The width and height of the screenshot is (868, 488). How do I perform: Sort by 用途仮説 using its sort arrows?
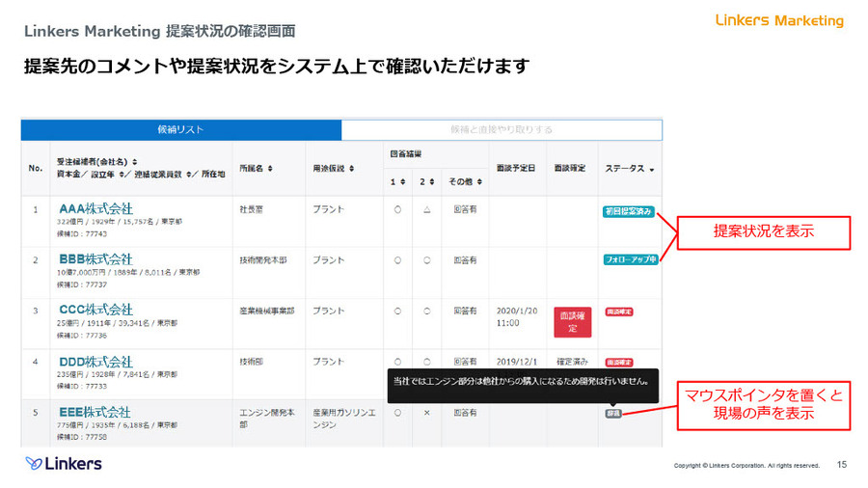pos(351,168)
